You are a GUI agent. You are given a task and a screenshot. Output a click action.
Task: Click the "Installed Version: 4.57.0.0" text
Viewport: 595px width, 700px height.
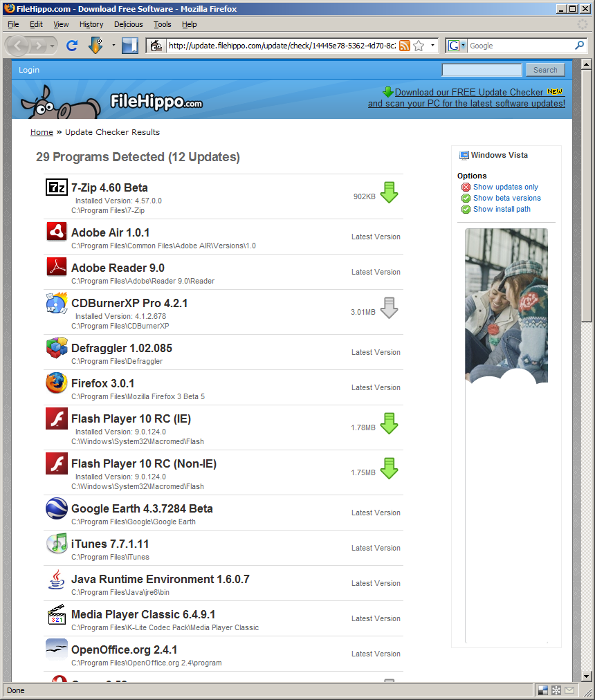[118, 201]
